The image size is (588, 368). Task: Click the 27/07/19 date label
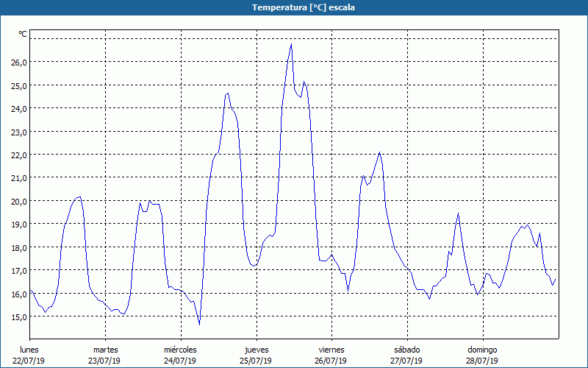pyautogui.click(x=406, y=361)
